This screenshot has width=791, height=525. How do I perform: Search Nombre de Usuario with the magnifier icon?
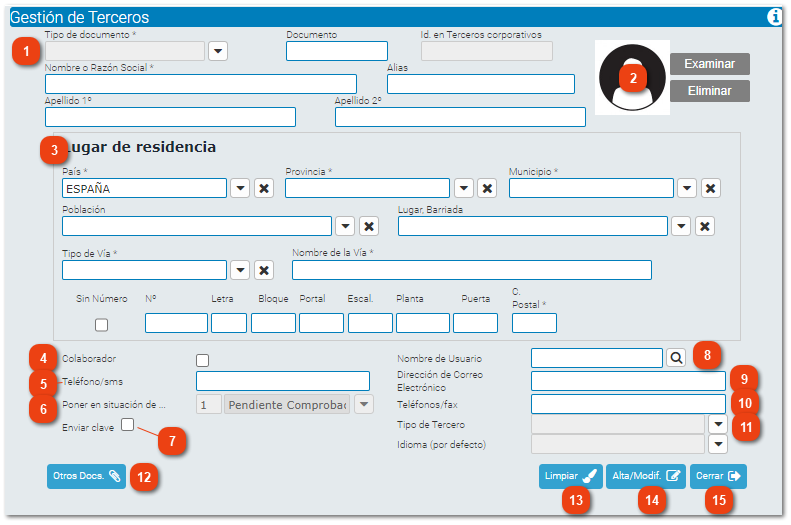(676, 358)
